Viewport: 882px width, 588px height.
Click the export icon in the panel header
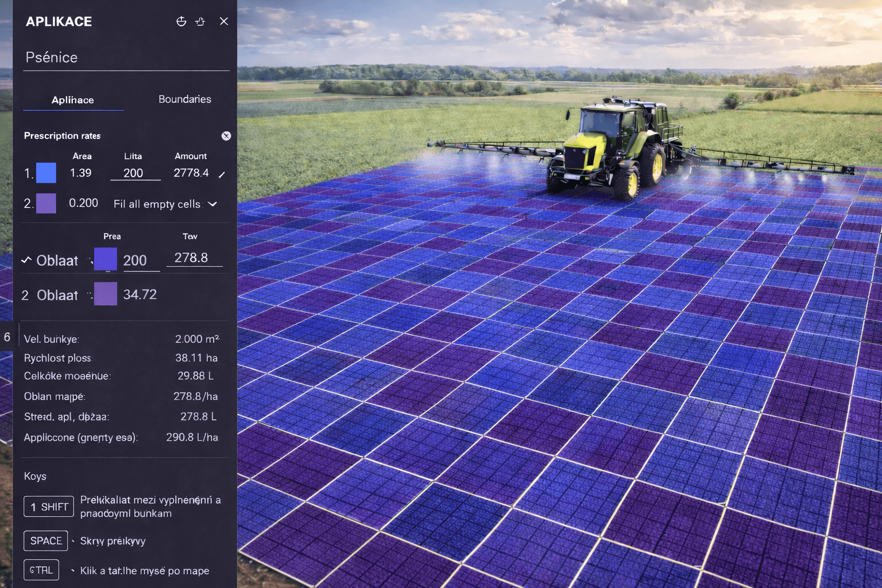[200, 21]
